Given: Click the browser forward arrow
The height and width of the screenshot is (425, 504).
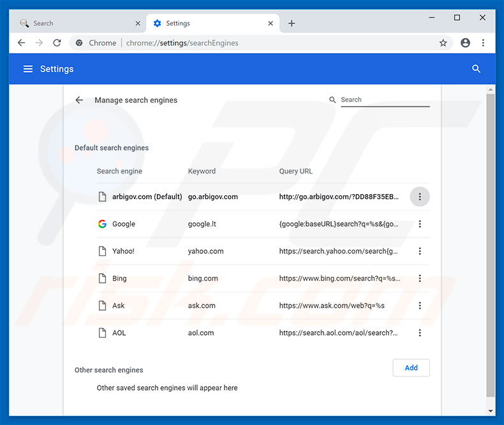Looking at the screenshot, I should (x=39, y=43).
